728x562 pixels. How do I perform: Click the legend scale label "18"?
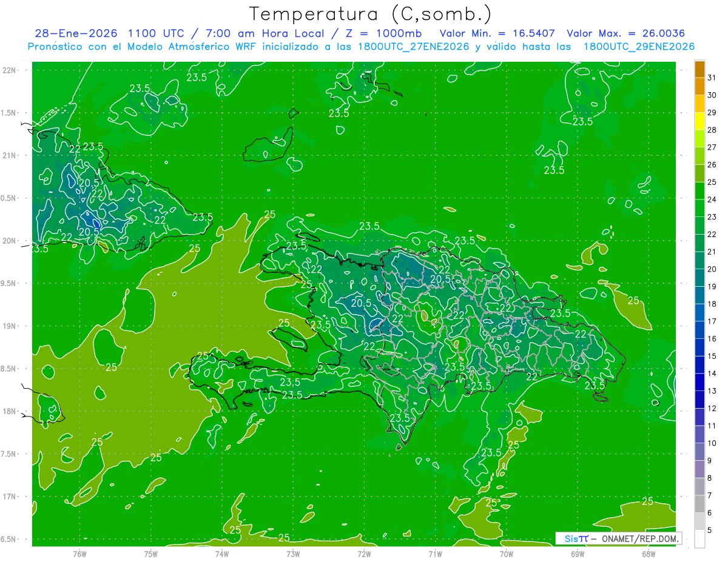pyautogui.click(x=712, y=304)
